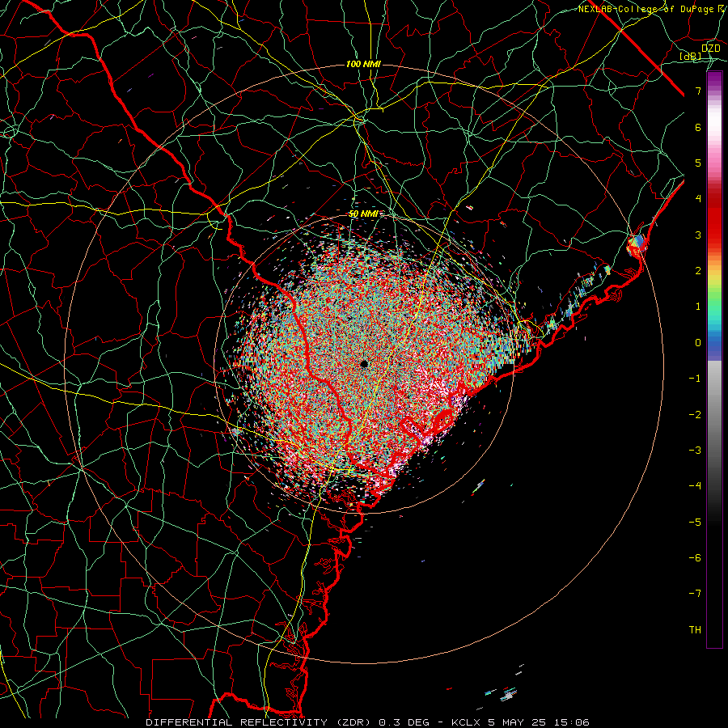The height and width of the screenshot is (728, 728).
Task: Click the 100 NMI range ring label
Action: pyautogui.click(x=363, y=64)
